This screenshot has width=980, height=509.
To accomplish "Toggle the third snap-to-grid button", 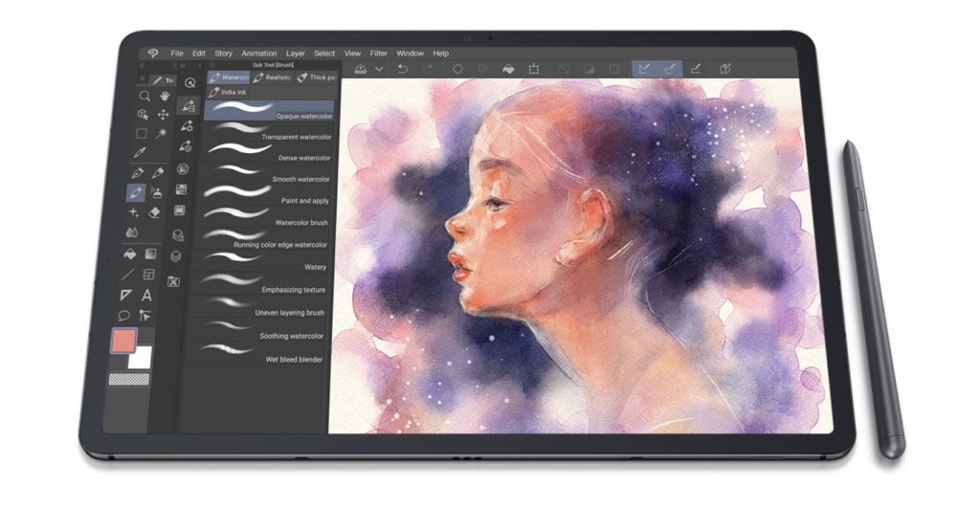I will tap(696, 69).
